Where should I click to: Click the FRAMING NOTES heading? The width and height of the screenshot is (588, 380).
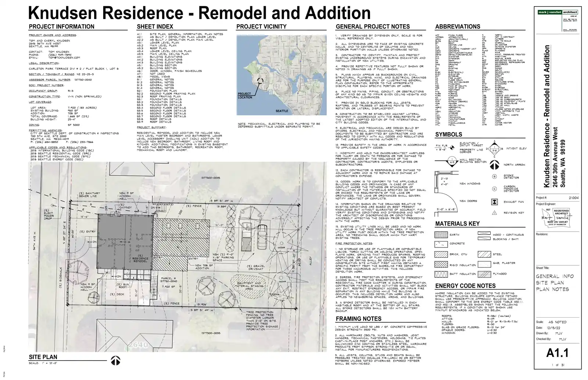click(358, 319)
